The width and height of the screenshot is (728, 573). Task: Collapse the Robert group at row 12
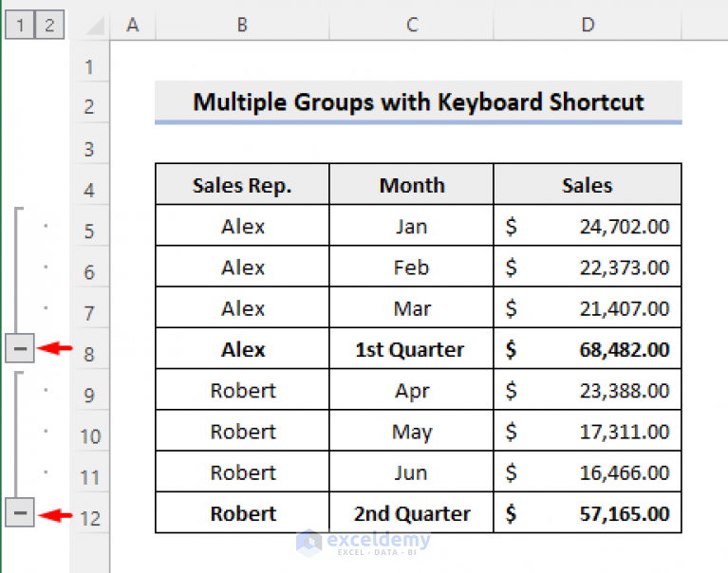click(20, 513)
